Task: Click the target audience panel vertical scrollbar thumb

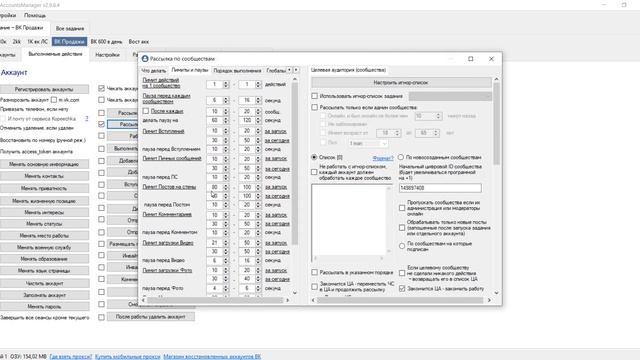Action: click(x=496, y=123)
